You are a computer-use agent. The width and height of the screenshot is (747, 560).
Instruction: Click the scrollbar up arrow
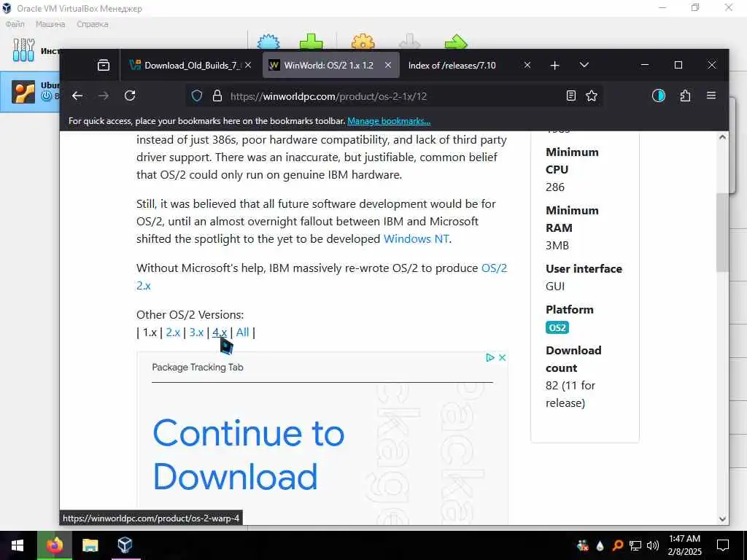pyautogui.click(x=723, y=137)
